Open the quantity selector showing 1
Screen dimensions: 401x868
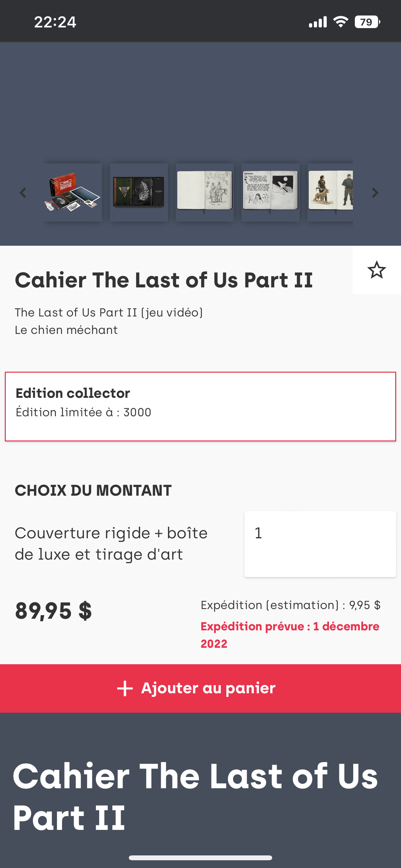tap(320, 544)
